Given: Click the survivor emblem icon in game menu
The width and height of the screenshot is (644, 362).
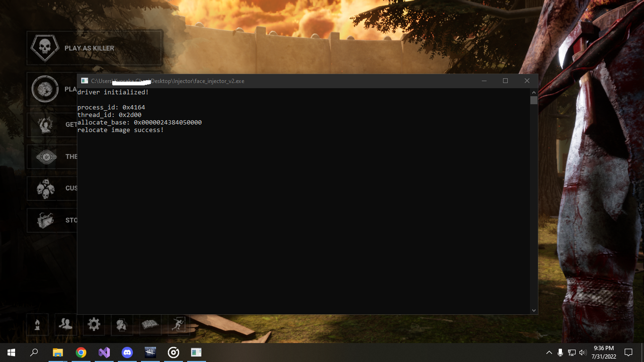Looking at the screenshot, I should click(45, 89).
